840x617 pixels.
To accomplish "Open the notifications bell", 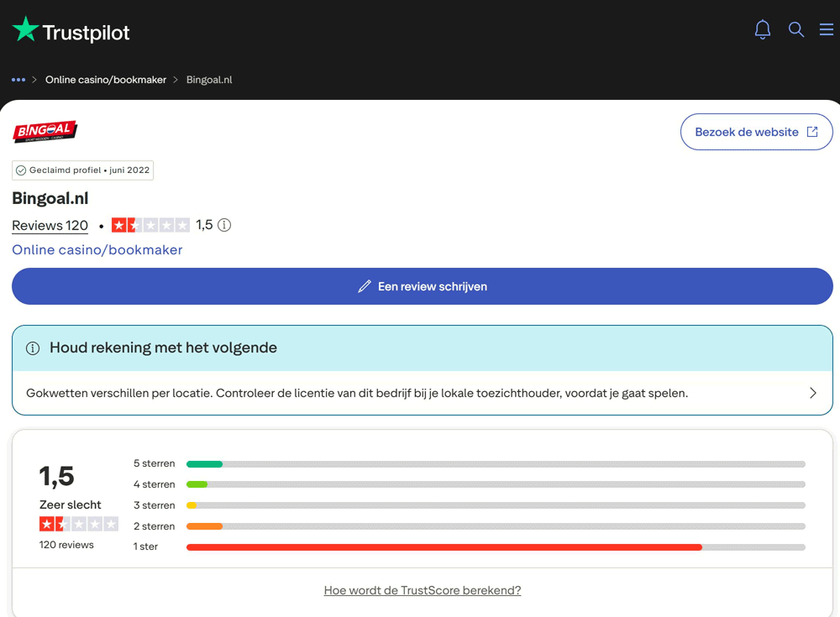I will pos(763,29).
